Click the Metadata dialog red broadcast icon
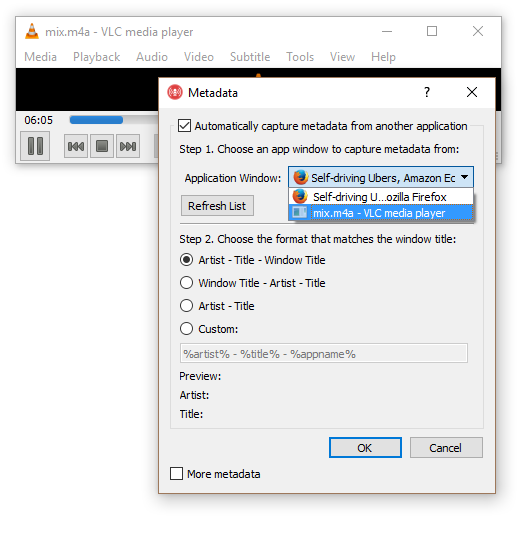 tap(175, 92)
